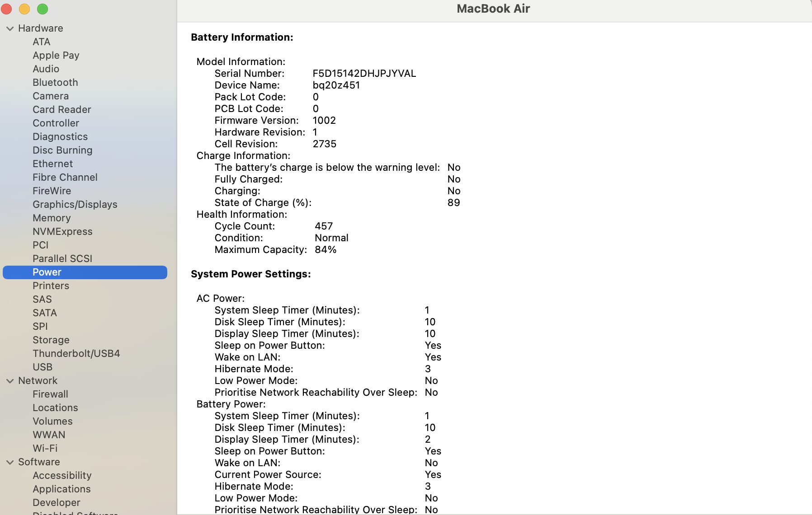
Task: Select Storage in the sidebar
Action: point(51,340)
